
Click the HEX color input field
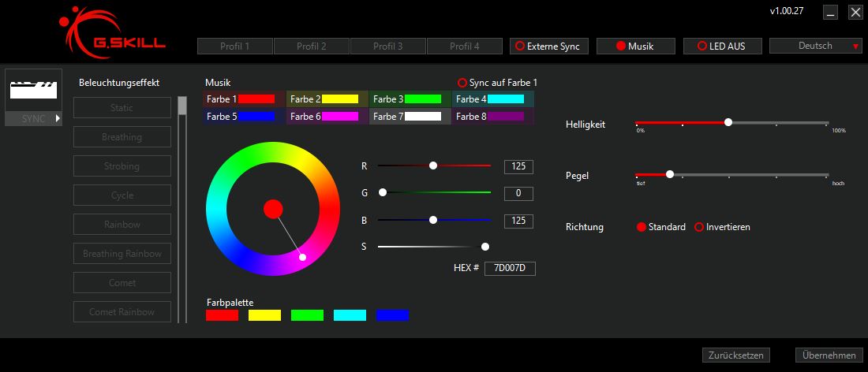tap(510, 269)
